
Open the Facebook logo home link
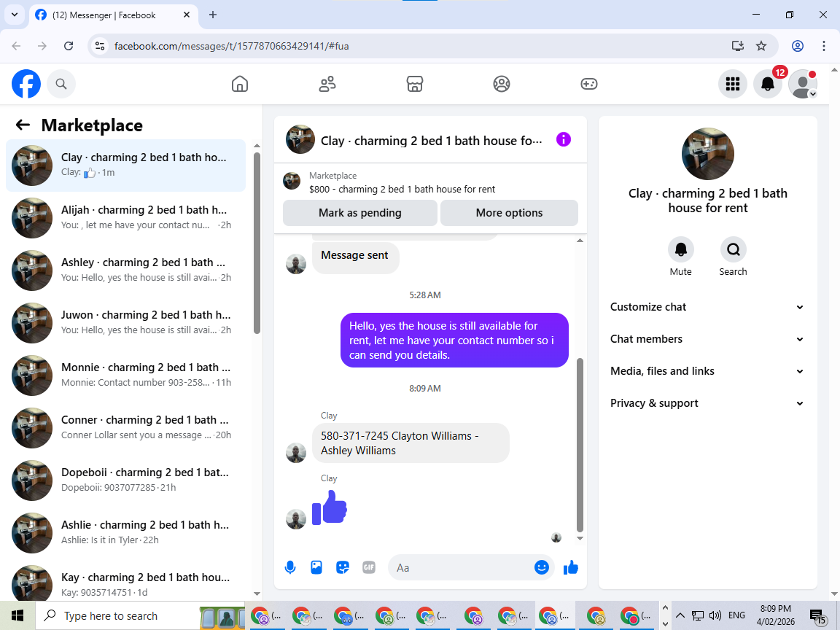tap(26, 84)
